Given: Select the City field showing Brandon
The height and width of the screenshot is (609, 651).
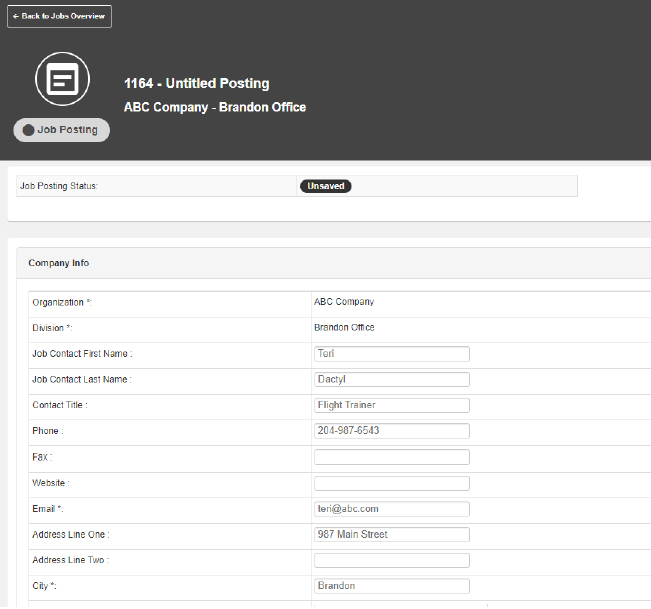Looking at the screenshot, I should click(391, 587).
